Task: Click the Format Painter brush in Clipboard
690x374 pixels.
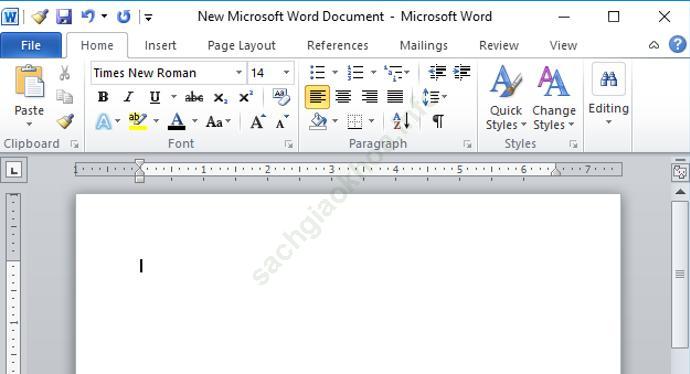Action: click(x=65, y=121)
